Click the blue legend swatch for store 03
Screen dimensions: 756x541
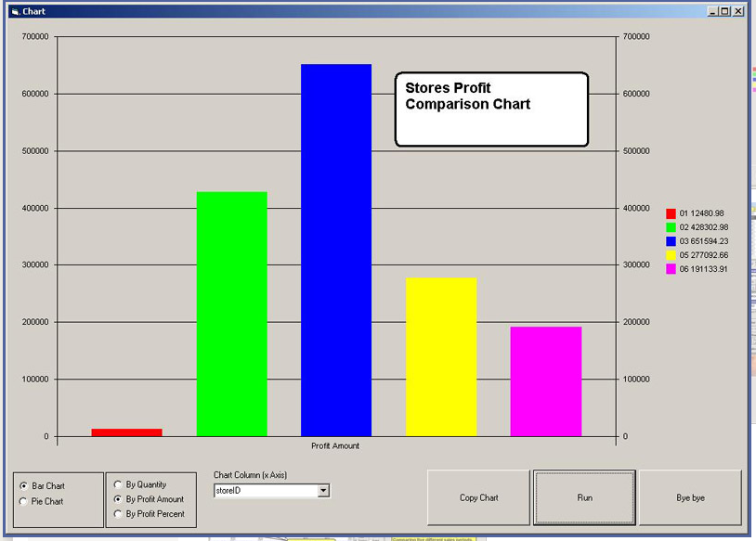click(x=671, y=241)
